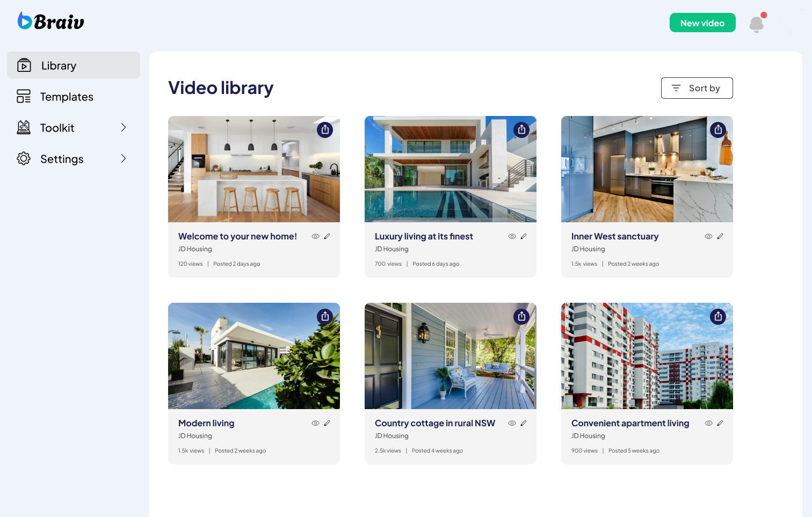
Task: Open the Inner West sanctuary title link
Action: click(615, 236)
